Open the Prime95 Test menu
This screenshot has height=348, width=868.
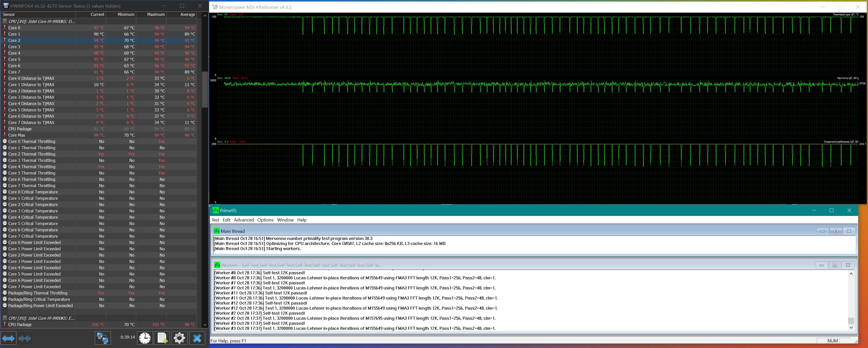pyautogui.click(x=215, y=220)
